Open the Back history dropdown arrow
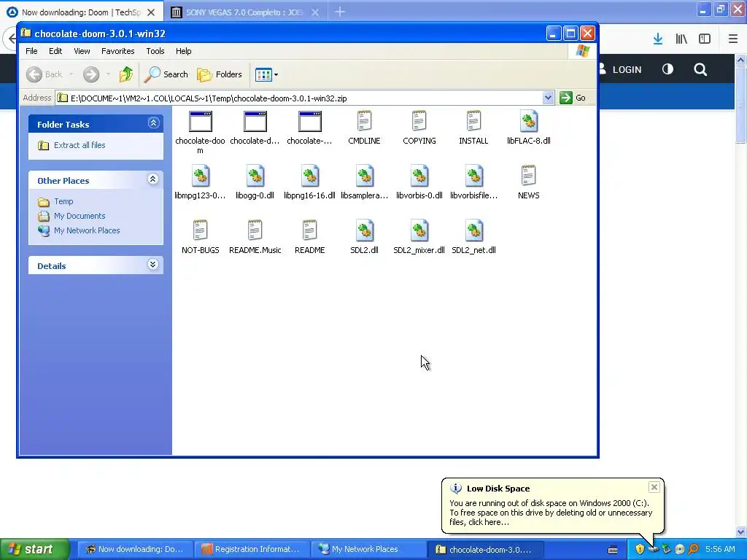747x560 pixels. [x=71, y=74]
